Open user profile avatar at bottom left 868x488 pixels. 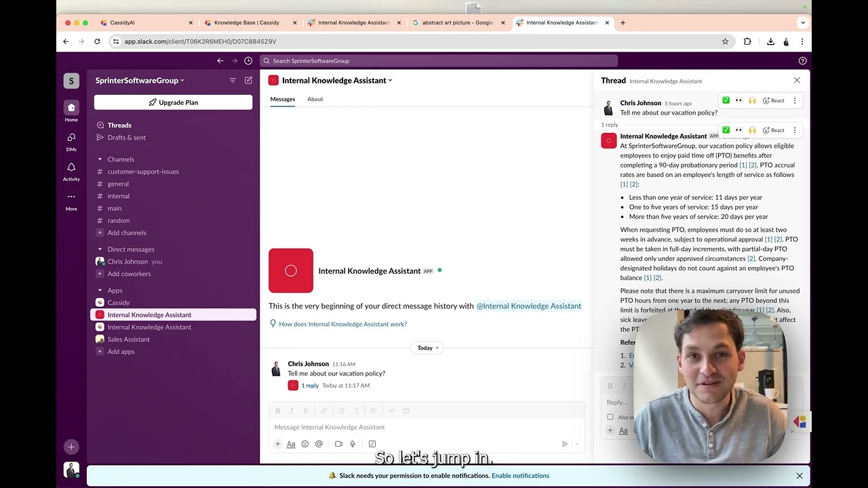71,470
